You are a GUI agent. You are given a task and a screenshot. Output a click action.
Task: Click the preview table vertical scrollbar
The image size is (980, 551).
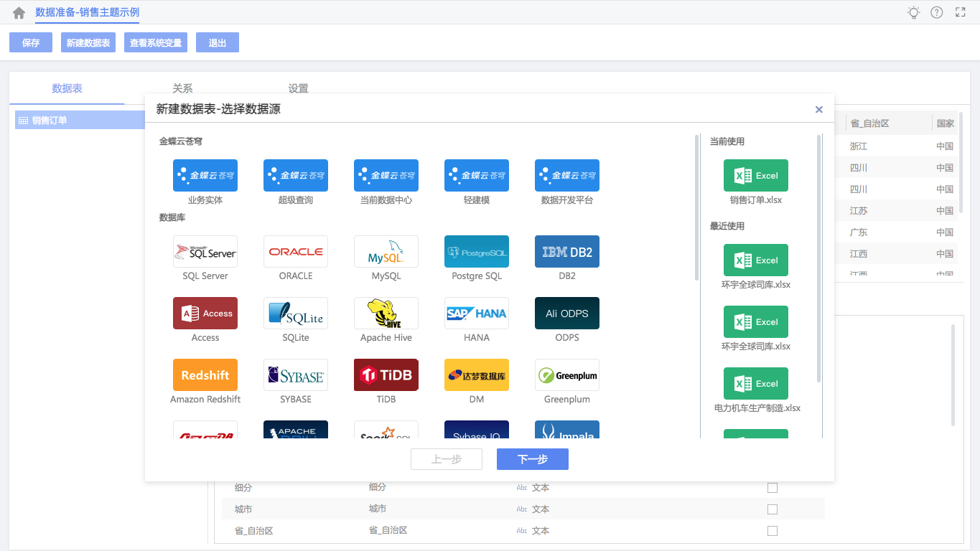tap(961, 162)
